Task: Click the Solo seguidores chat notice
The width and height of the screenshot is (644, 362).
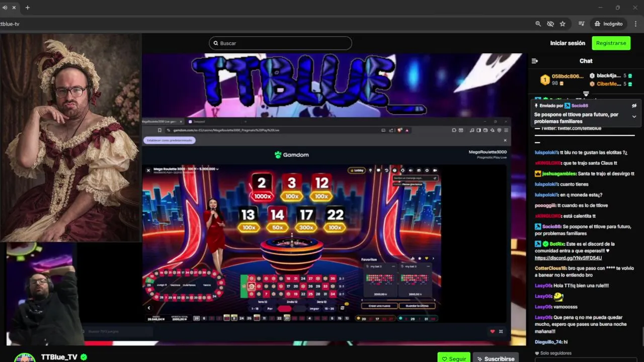Action: (x=553, y=353)
